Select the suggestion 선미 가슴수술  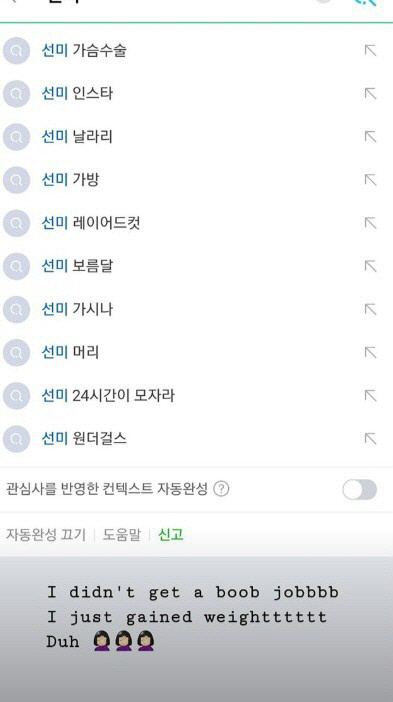[x=84, y=51]
